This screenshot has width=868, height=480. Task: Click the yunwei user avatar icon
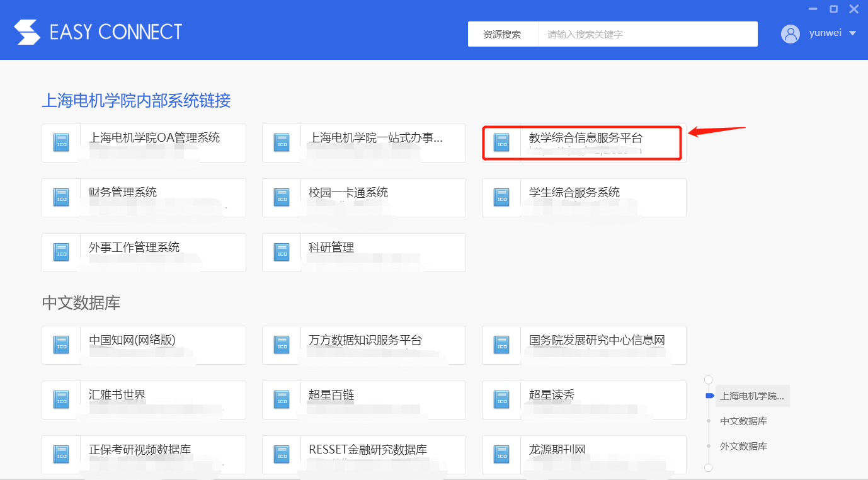(791, 33)
